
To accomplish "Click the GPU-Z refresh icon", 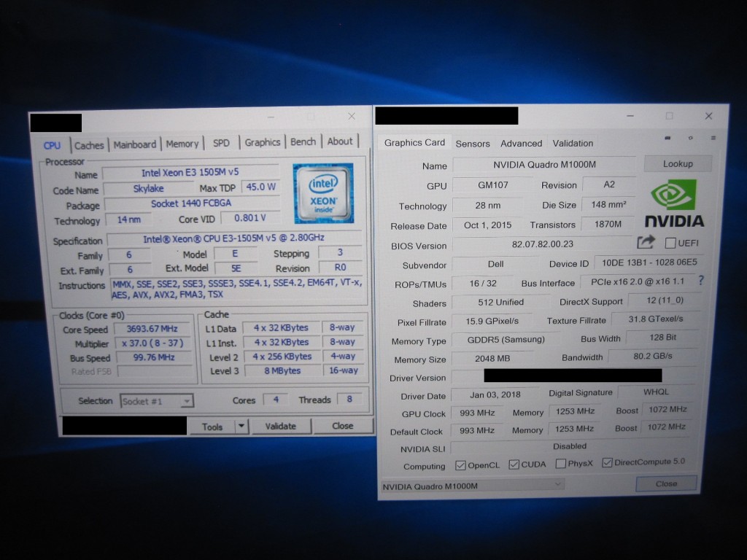I will click(690, 138).
